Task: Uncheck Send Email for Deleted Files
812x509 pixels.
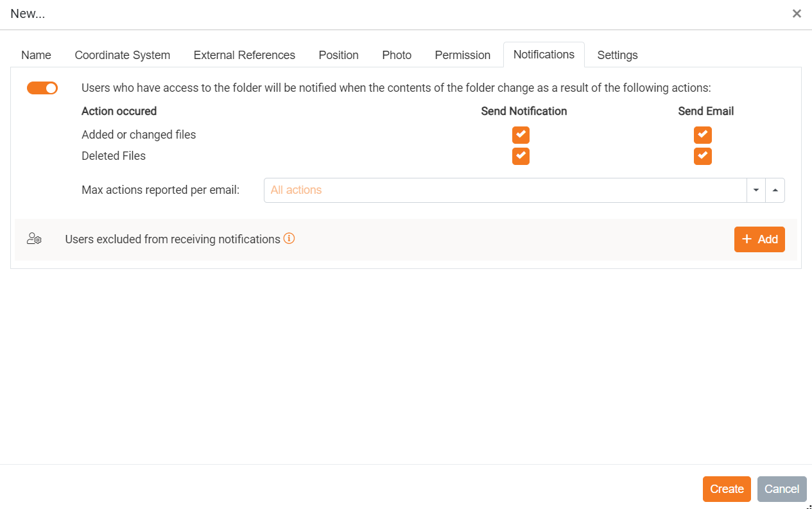Action: 703,156
